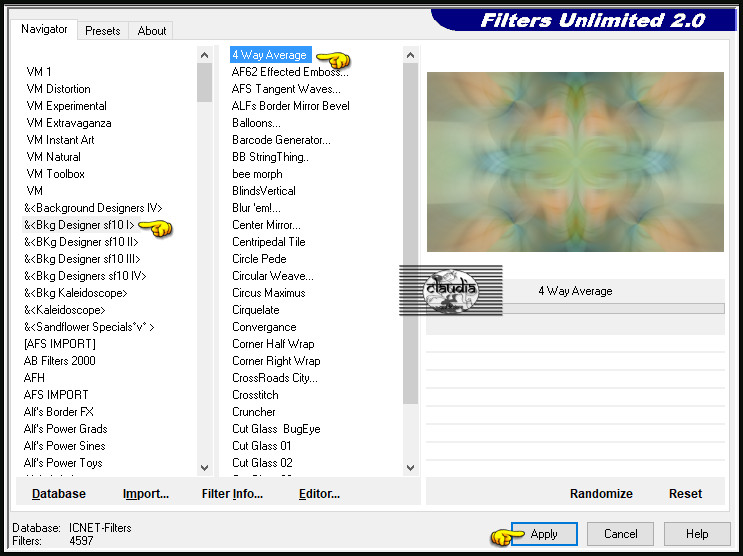This screenshot has height=556, width=743.
Task: Select BB StringThing.. filter
Action: click(270, 157)
